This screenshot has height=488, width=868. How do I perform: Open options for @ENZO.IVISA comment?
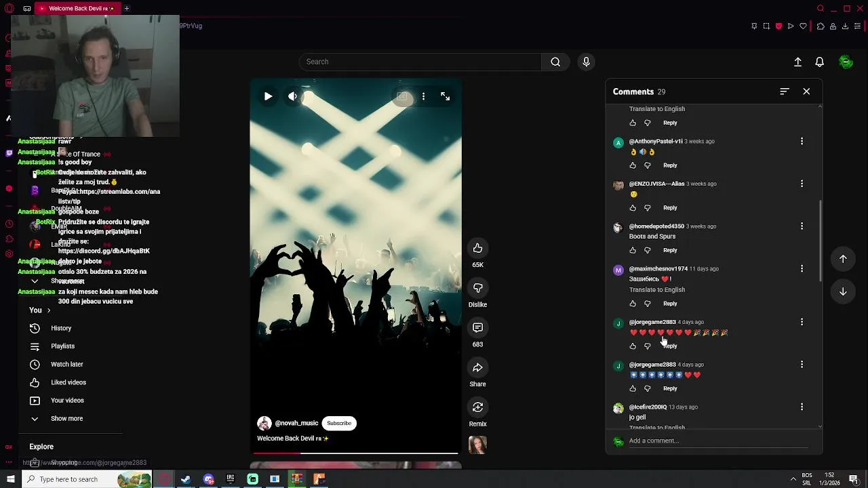coord(802,184)
